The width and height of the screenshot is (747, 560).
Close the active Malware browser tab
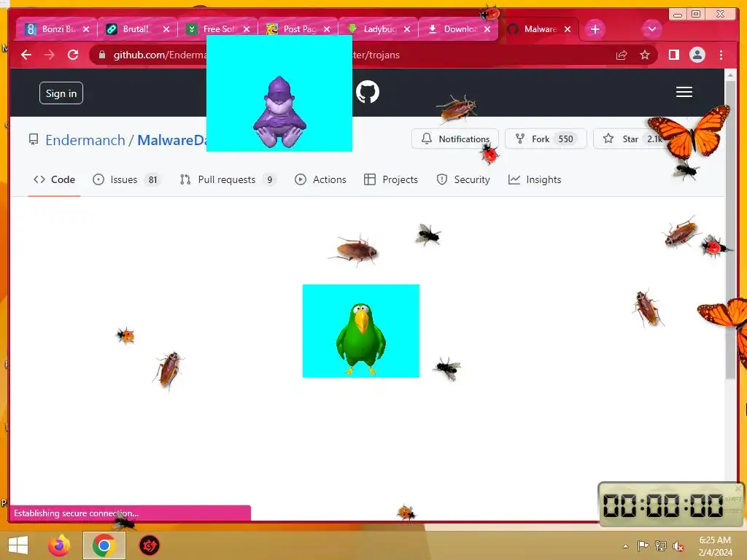pyautogui.click(x=568, y=29)
